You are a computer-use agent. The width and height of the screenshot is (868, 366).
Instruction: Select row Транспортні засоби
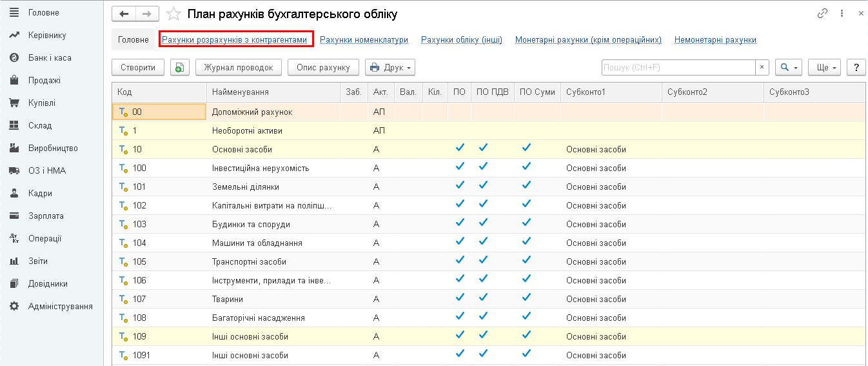(x=489, y=261)
